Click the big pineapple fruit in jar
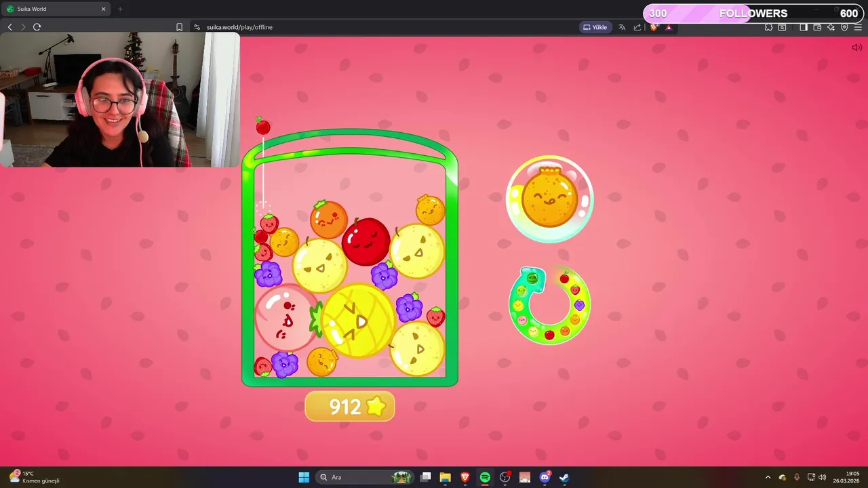Viewport: 868px width, 488px height. pyautogui.click(x=356, y=321)
